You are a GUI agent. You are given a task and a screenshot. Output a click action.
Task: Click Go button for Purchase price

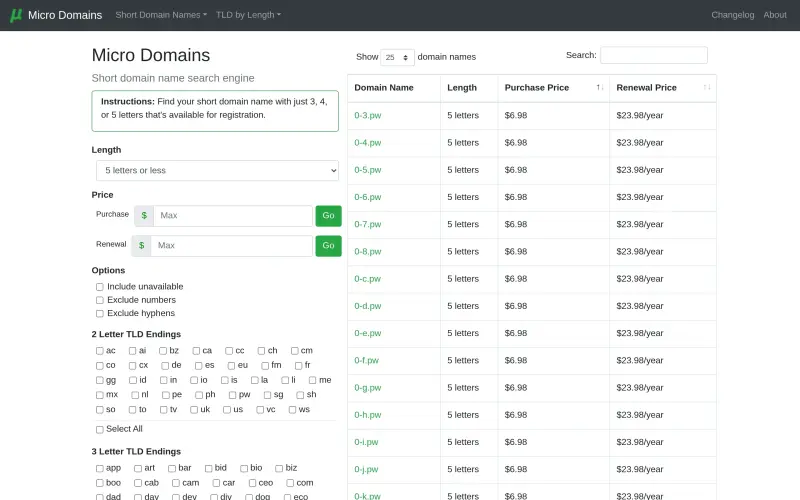tap(329, 216)
